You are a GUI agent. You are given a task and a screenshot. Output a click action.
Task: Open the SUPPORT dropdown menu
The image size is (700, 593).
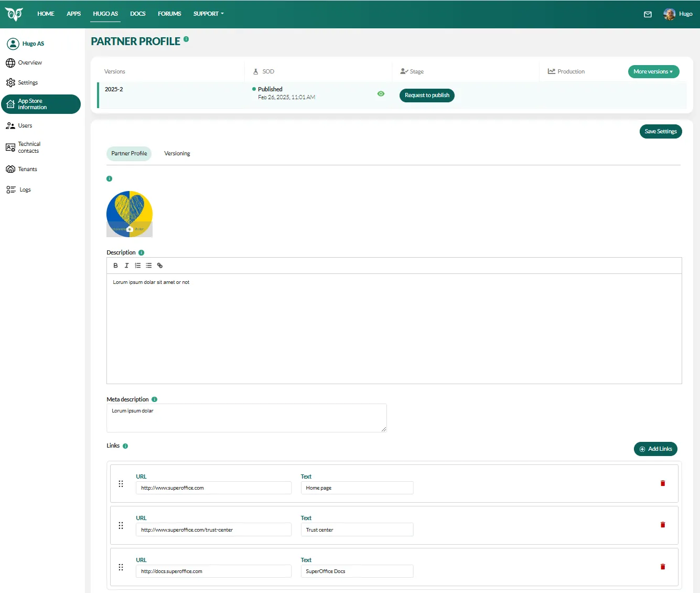(208, 14)
